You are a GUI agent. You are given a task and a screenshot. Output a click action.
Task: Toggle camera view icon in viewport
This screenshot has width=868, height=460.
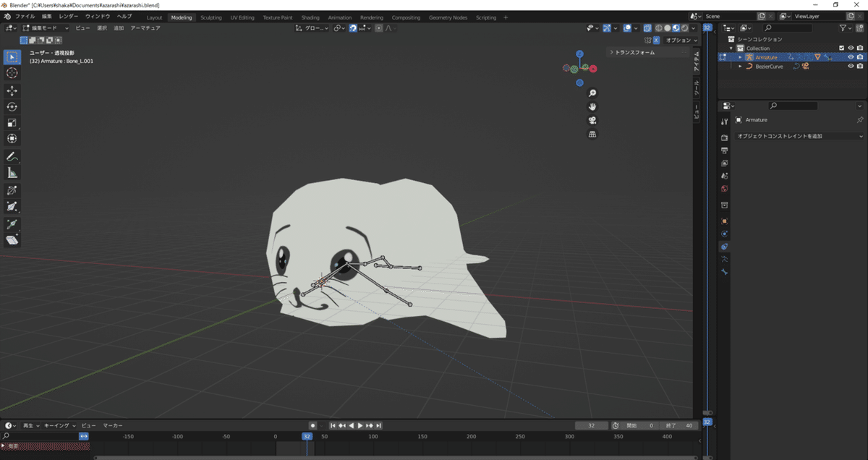click(x=592, y=120)
